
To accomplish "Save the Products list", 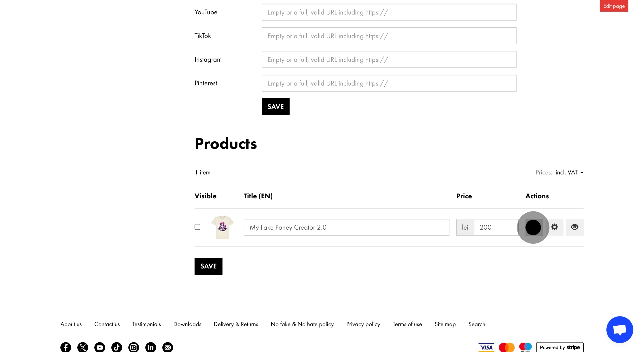I will (x=208, y=266).
